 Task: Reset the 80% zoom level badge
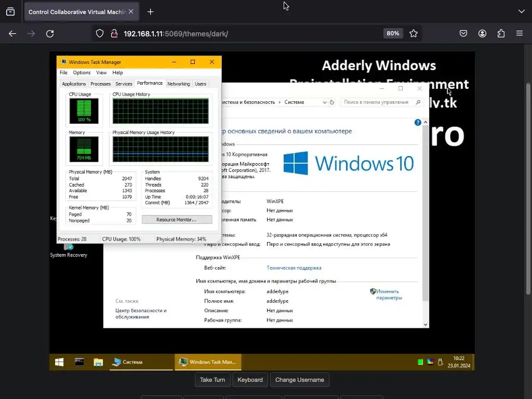(x=393, y=34)
